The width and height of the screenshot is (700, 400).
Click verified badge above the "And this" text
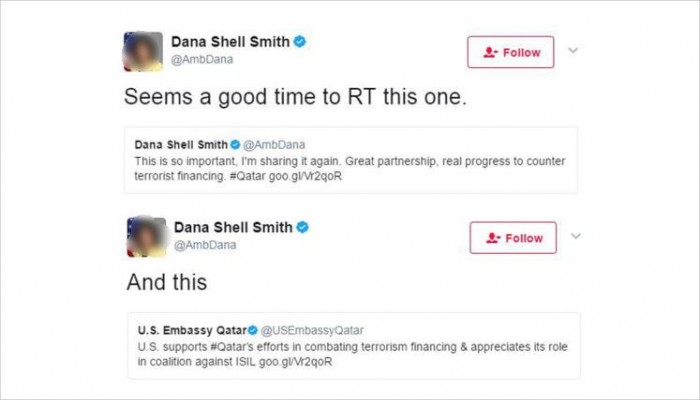point(302,227)
